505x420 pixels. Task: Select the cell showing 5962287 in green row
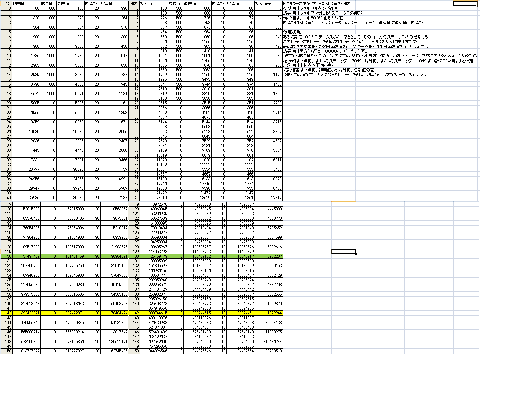pos(268,256)
